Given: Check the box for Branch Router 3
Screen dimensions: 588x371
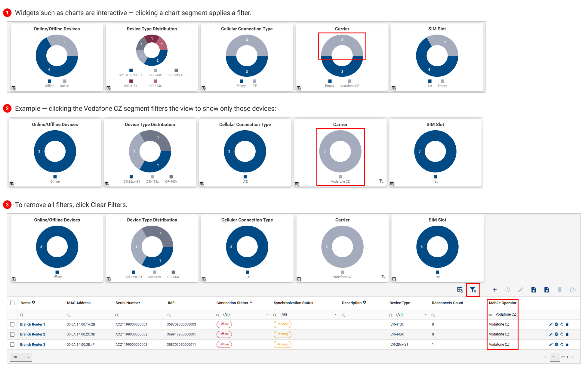Looking at the screenshot, I should pos(12,345).
